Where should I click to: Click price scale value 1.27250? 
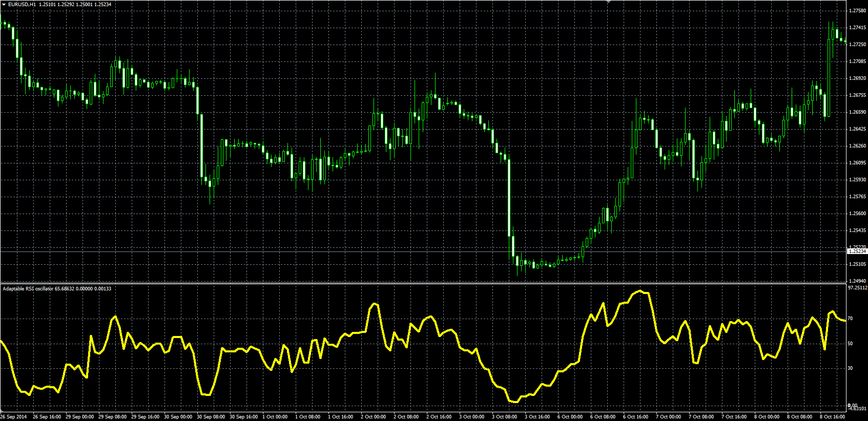[857, 45]
